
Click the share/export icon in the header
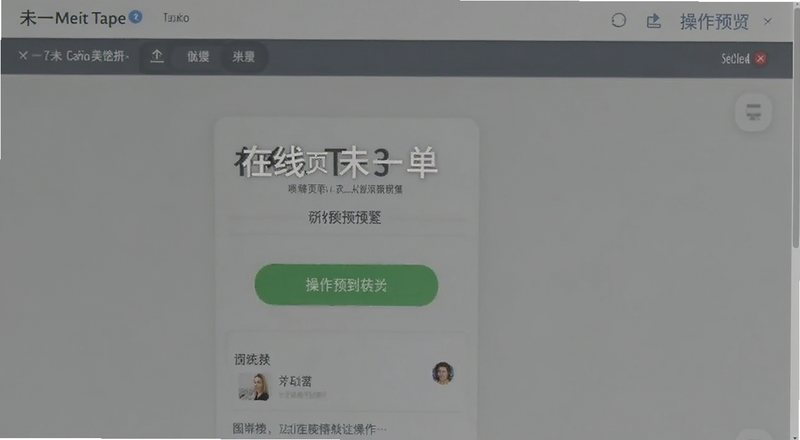654,20
